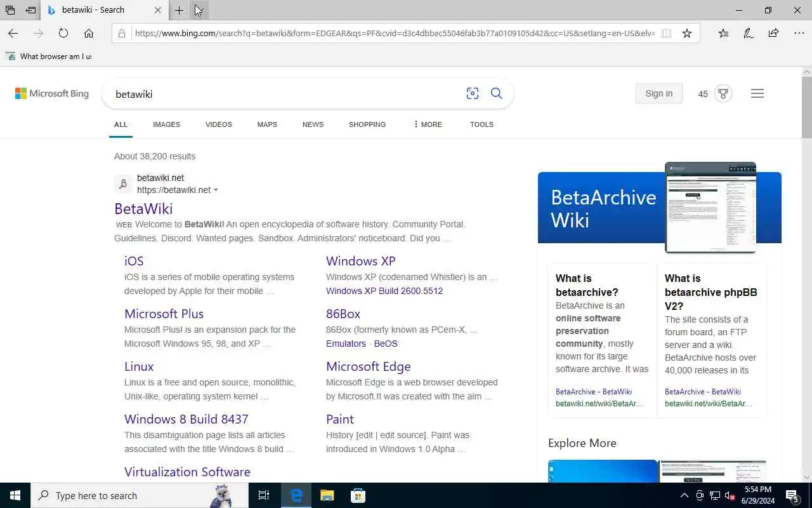
Task: Focus the browser address bar URL
Action: 395,33
